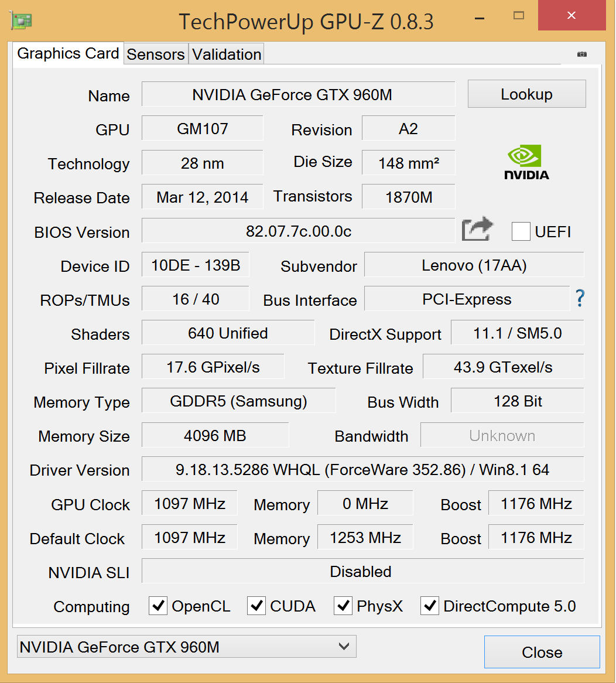Click the GPU-Z title bar app icon
Image resolution: width=616 pixels, height=683 pixels.
[x=21, y=21]
